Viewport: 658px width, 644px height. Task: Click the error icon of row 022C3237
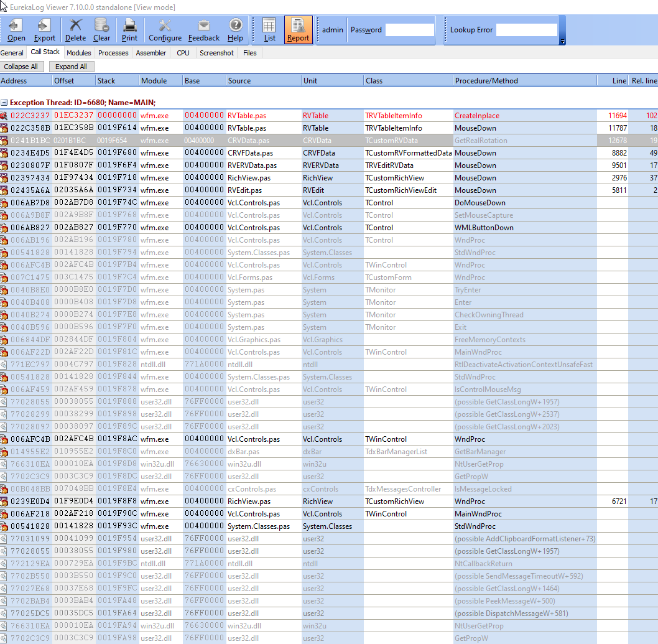coord(4,116)
